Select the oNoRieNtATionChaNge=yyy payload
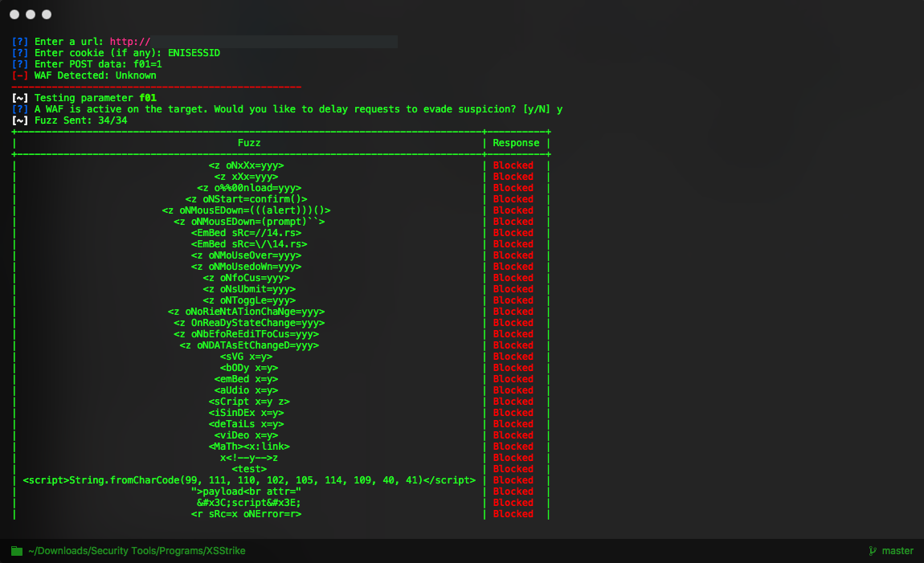Viewport: 924px width, 563px height. coord(246,312)
